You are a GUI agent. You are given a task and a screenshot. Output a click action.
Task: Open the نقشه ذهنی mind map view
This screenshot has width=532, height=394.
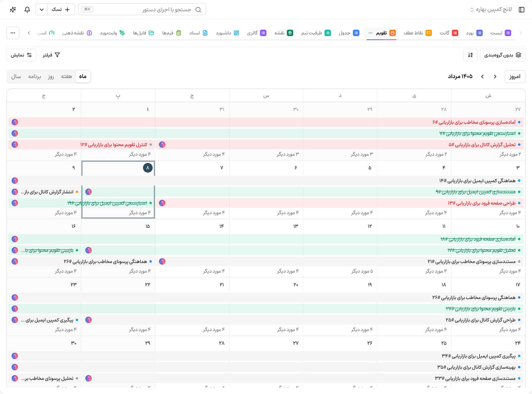(77, 33)
